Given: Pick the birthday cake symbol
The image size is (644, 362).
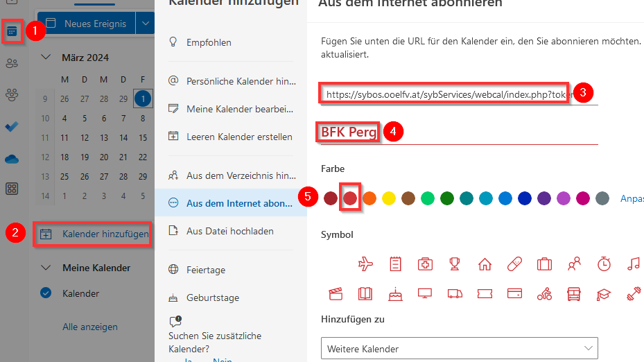Looking at the screenshot, I should click(x=395, y=293).
